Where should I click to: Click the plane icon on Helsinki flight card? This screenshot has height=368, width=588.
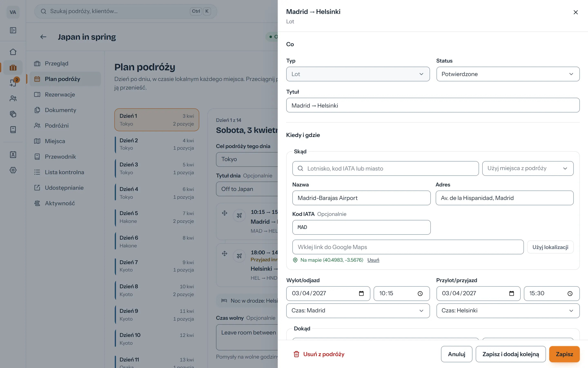(239, 256)
